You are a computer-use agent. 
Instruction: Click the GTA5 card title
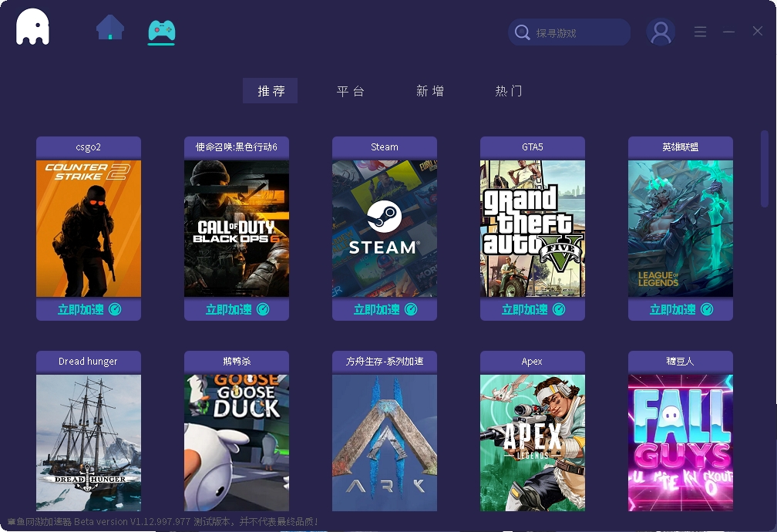click(x=533, y=147)
